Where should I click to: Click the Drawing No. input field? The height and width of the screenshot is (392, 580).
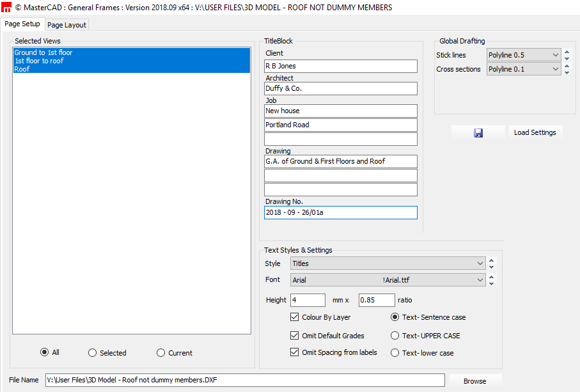pos(340,213)
